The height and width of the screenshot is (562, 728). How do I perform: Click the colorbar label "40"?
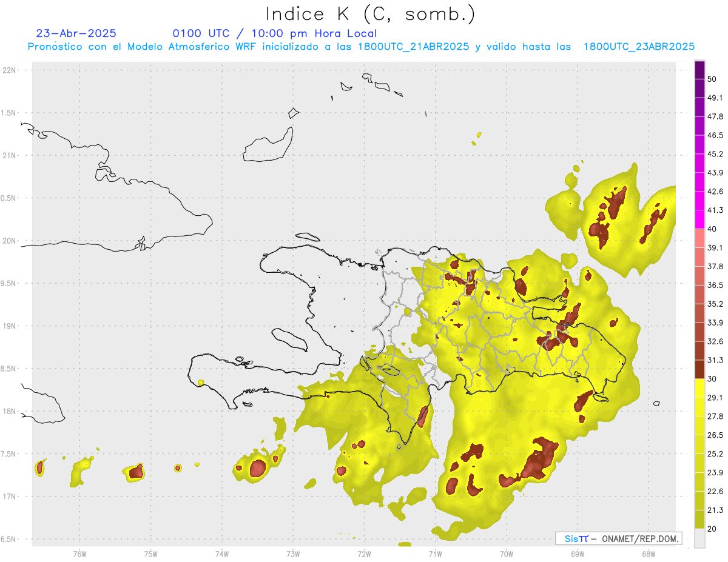coord(712,229)
